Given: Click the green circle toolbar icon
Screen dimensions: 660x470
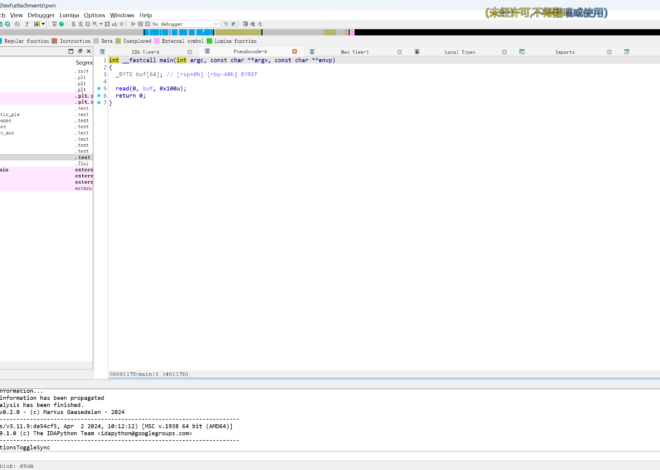Looking at the screenshot, I should pyautogui.click(x=61, y=24).
